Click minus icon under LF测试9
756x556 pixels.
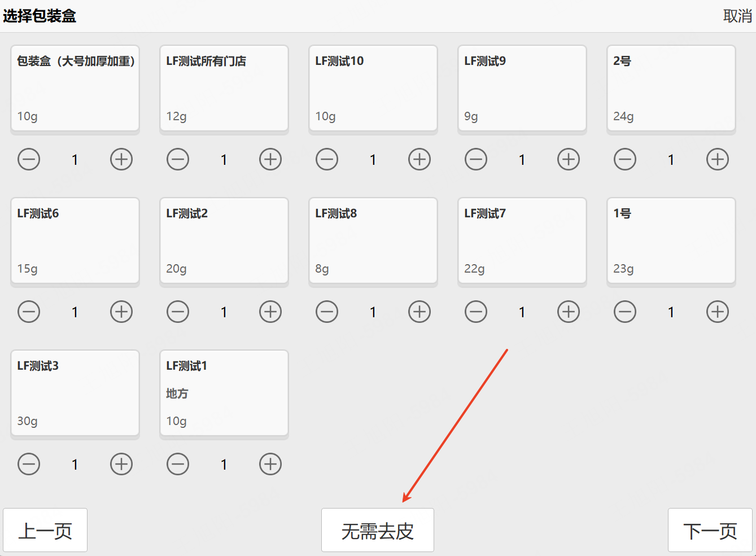click(x=476, y=160)
